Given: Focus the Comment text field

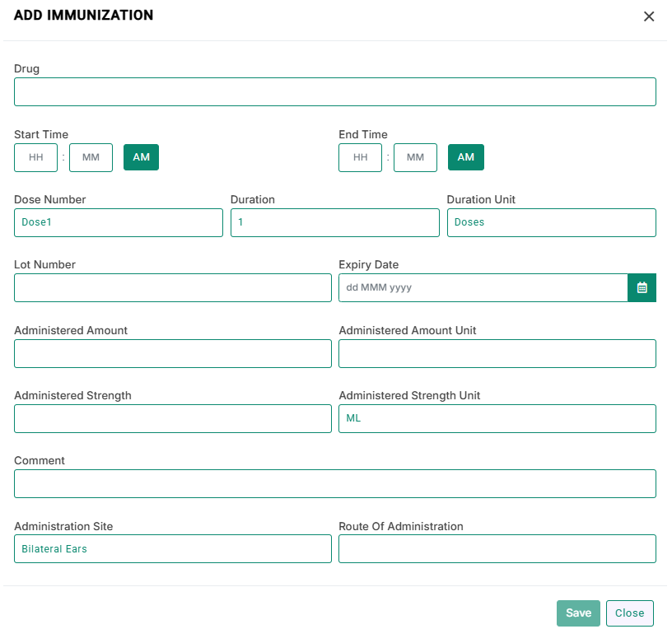Looking at the screenshot, I should 335,483.
